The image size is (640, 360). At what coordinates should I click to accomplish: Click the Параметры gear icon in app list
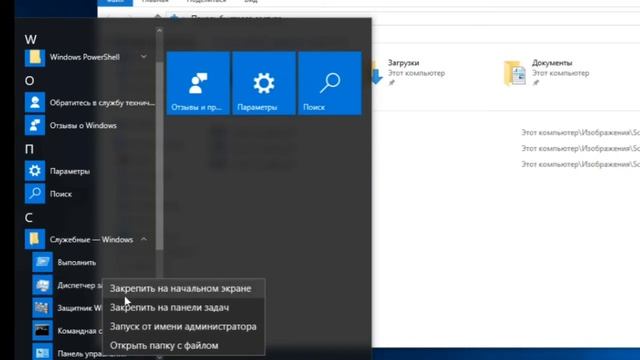point(35,171)
